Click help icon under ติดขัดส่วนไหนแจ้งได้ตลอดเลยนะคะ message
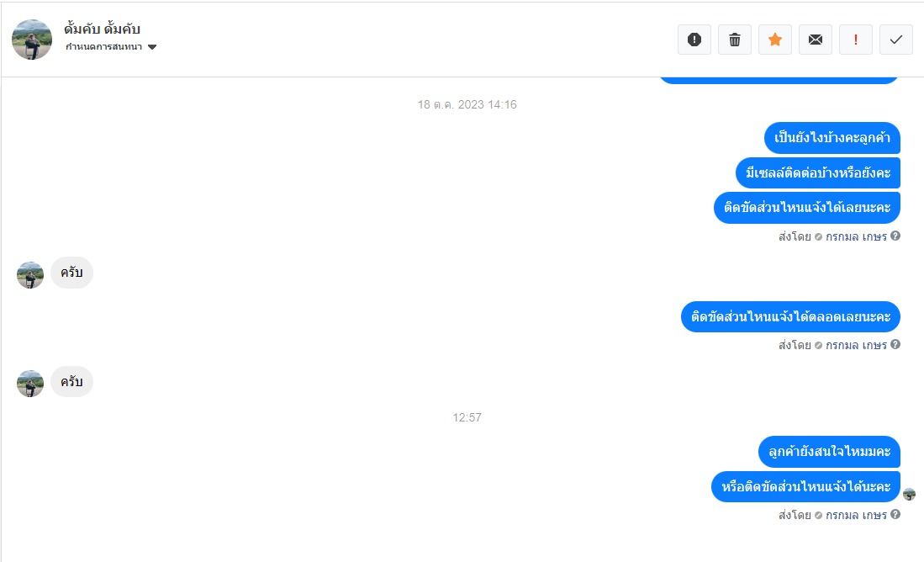 (x=895, y=344)
